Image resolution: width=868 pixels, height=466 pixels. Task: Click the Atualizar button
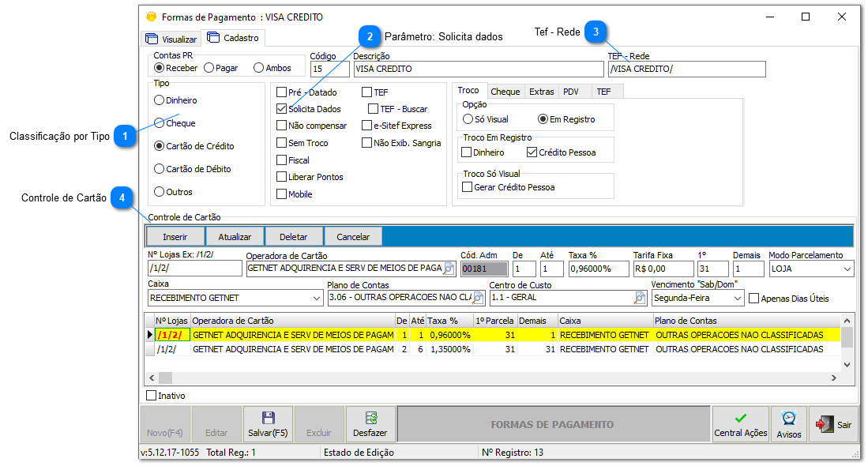coord(235,236)
